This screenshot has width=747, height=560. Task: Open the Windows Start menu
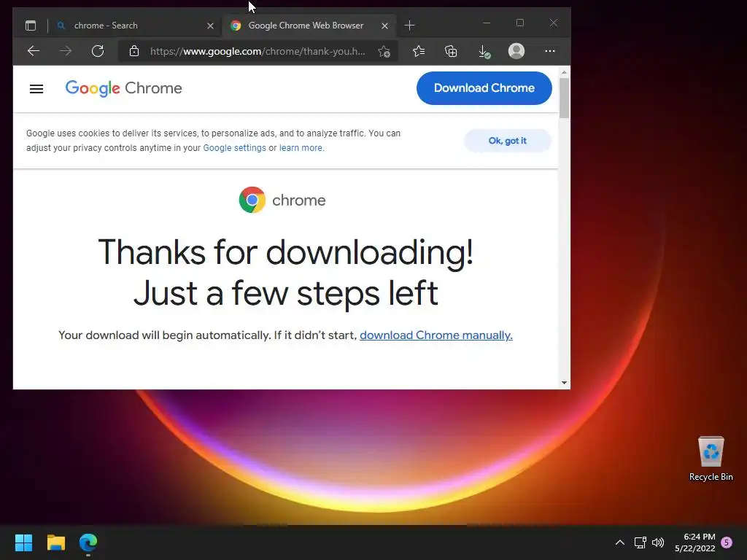23,542
